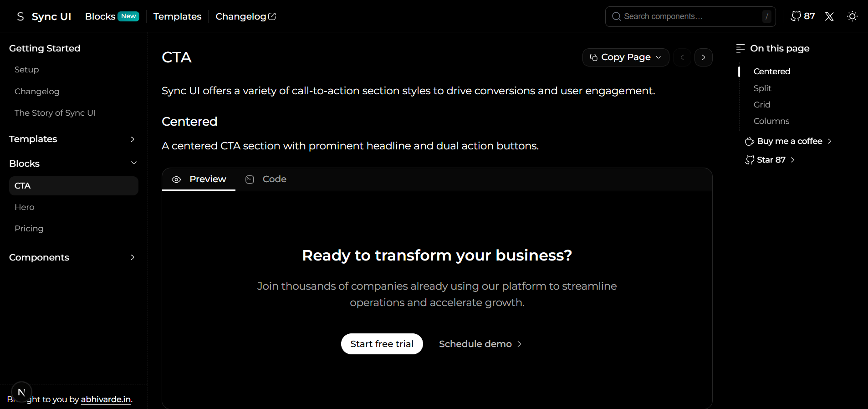The width and height of the screenshot is (868, 409).
Task: Click the Sync UI logo
Action: pyautogui.click(x=43, y=16)
